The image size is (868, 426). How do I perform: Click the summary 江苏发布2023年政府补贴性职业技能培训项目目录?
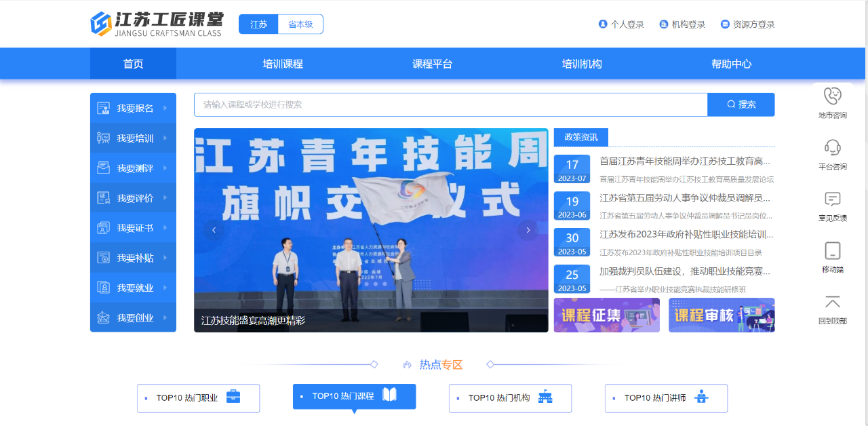click(681, 253)
